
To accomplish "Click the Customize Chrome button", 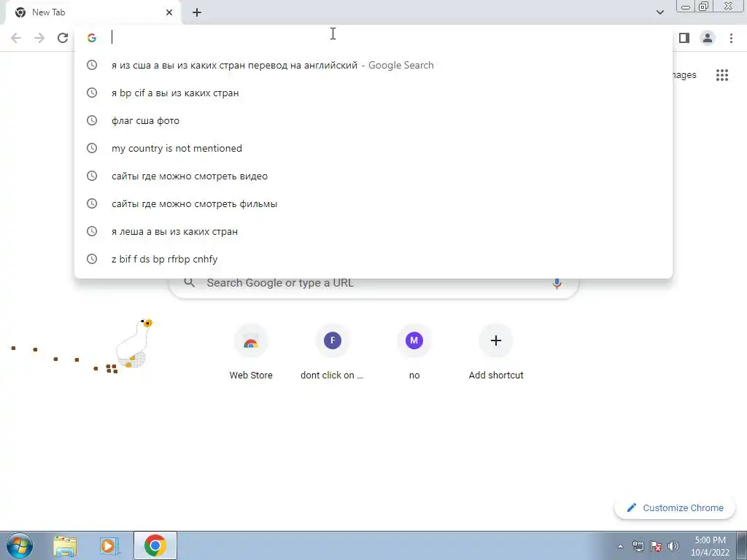I will pos(675,508).
